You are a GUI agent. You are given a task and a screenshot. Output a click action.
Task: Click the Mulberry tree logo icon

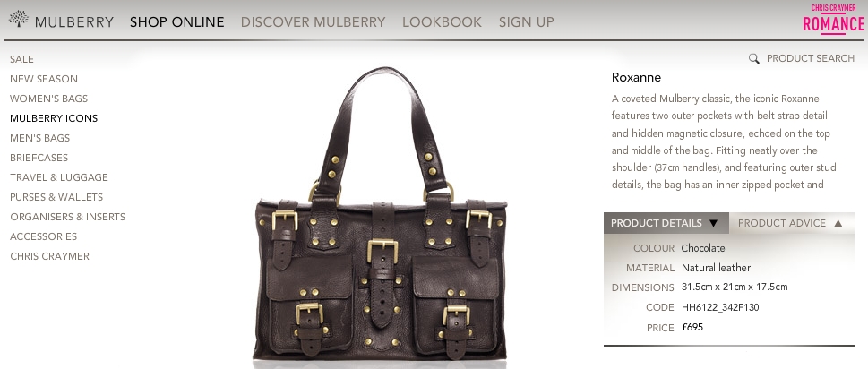(x=18, y=19)
